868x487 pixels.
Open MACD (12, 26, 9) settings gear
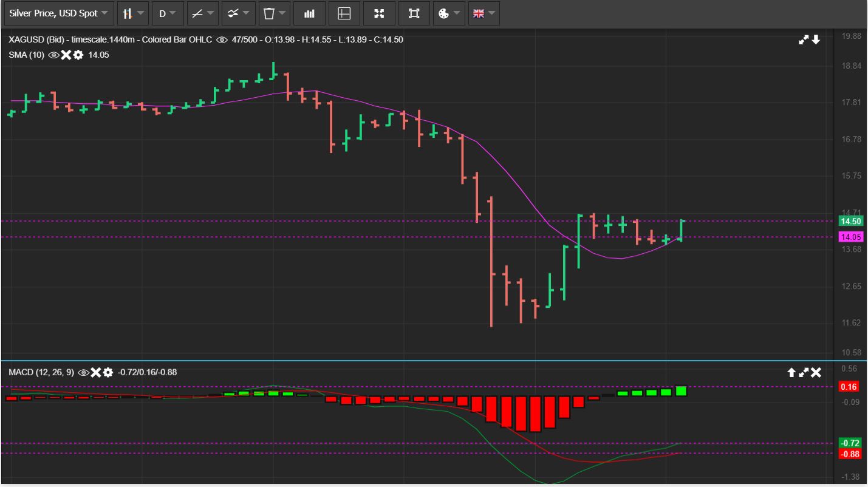pyautogui.click(x=108, y=372)
